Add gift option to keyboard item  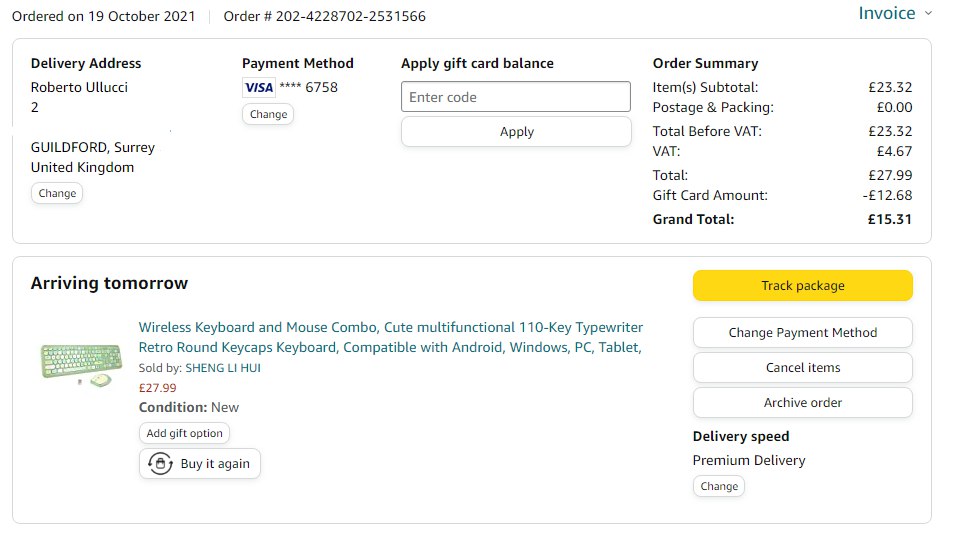pos(185,433)
